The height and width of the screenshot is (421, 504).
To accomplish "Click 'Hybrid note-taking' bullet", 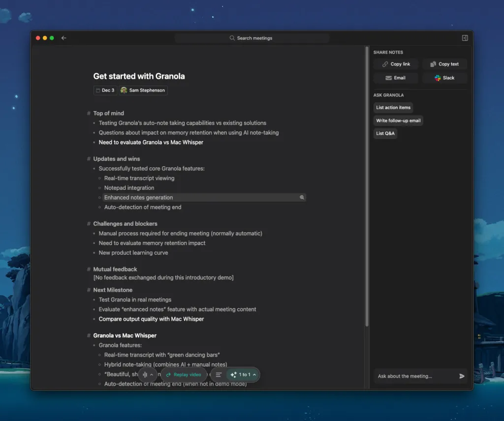I will (x=165, y=364).
